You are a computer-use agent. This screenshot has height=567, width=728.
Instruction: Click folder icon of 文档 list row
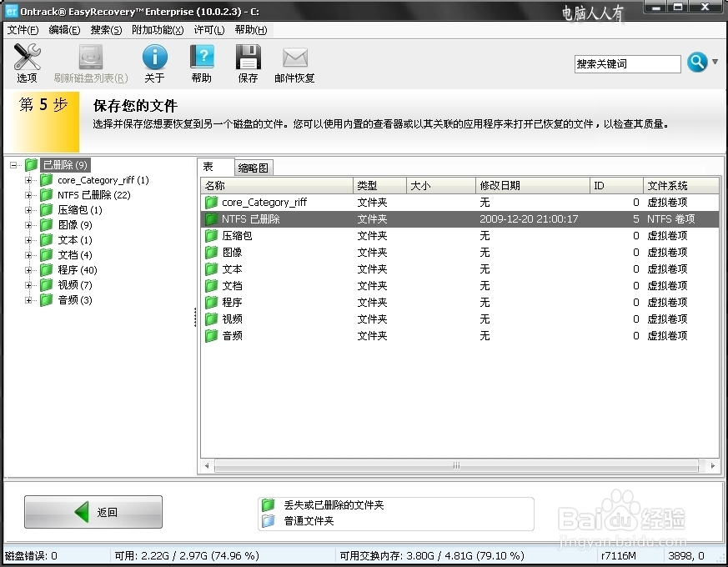pos(211,286)
